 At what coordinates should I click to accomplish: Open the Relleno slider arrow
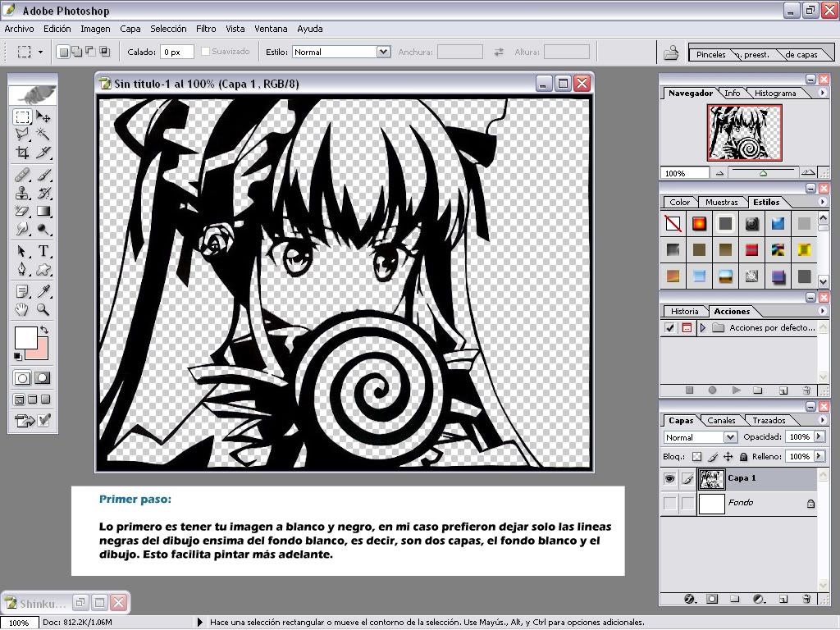point(819,456)
